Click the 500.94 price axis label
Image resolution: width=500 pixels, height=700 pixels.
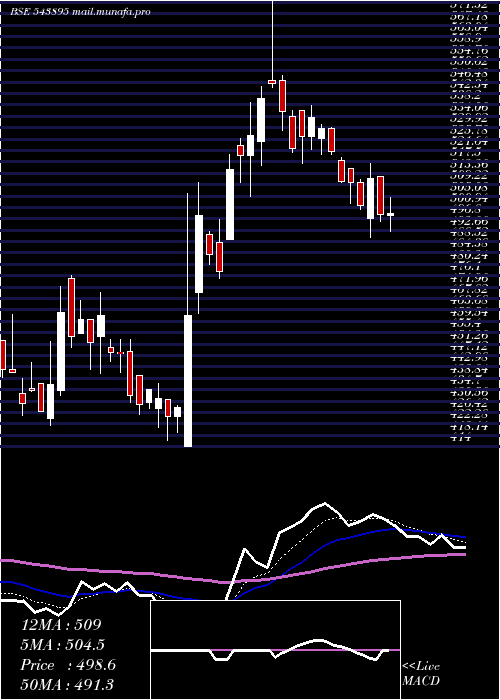pos(469,198)
